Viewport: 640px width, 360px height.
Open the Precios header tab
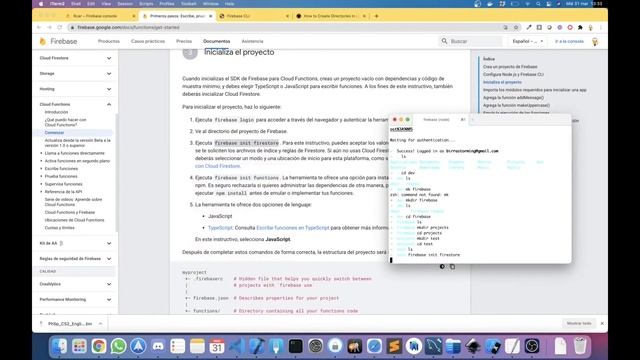coord(184,41)
